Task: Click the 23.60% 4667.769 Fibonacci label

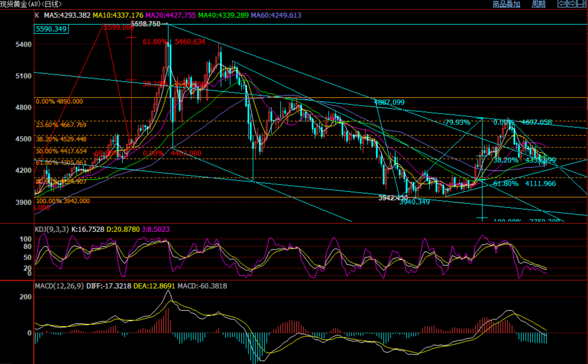Action: point(61,125)
